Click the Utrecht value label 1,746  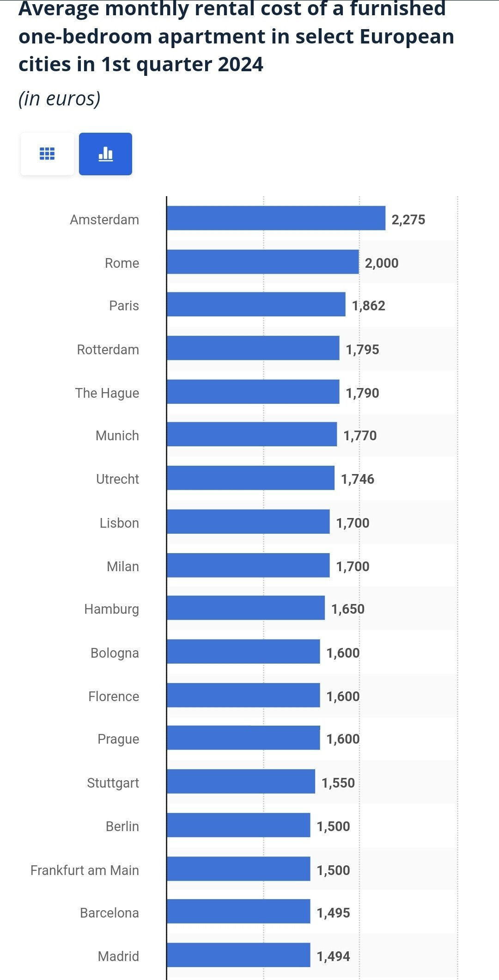[358, 479]
